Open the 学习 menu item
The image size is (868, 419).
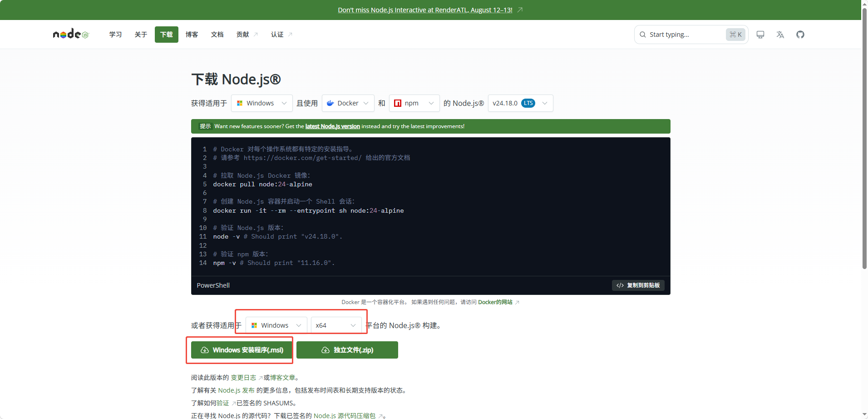[115, 35]
